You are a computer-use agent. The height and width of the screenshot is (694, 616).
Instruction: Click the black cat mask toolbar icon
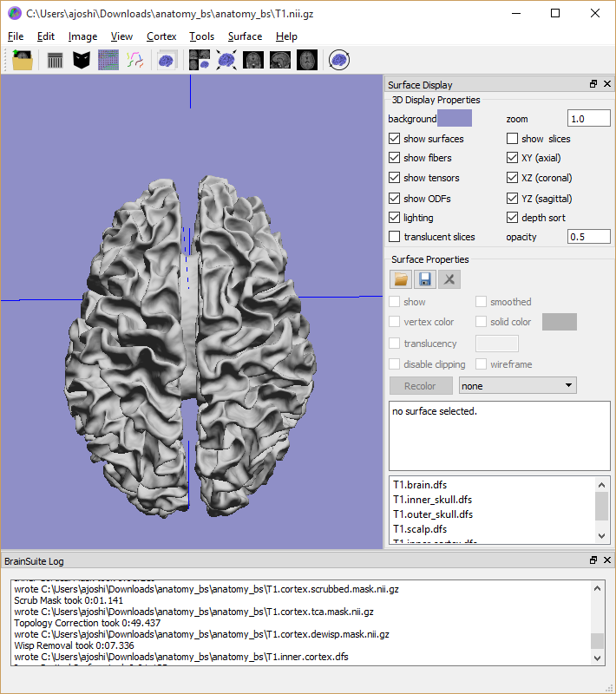[82, 60]
